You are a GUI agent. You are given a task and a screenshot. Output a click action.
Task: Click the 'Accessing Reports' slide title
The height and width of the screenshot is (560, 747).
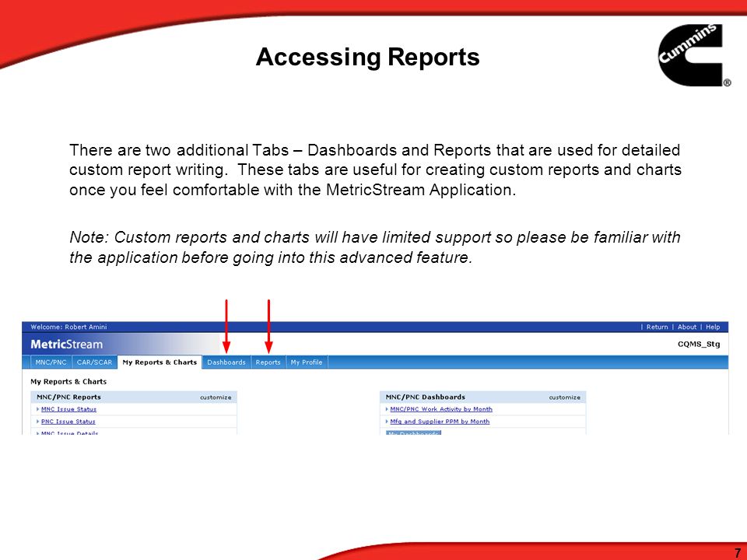click(367, 57)
